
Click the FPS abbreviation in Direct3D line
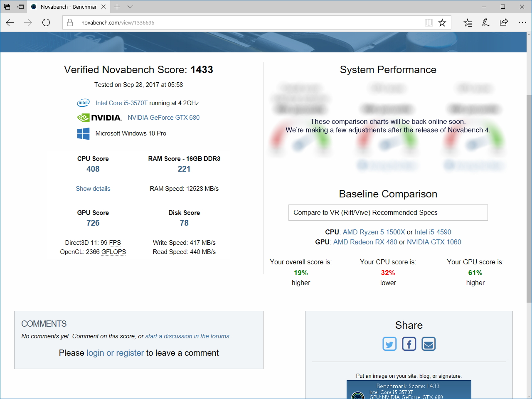point(115,243)
